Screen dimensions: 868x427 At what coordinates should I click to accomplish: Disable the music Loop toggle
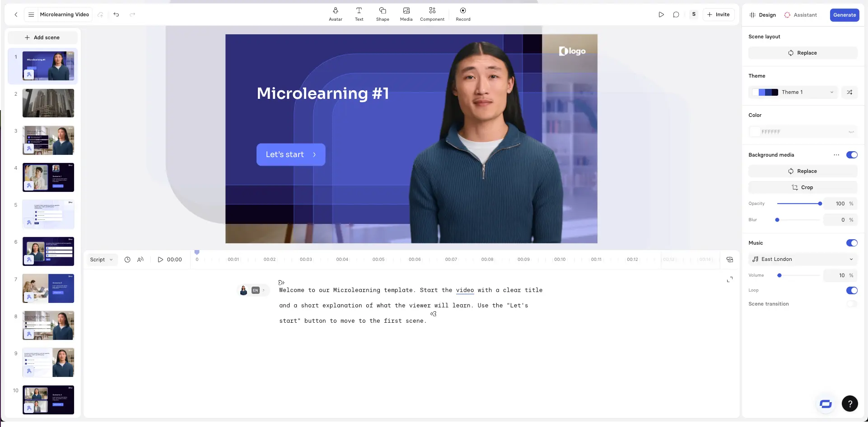pos(852,290)
